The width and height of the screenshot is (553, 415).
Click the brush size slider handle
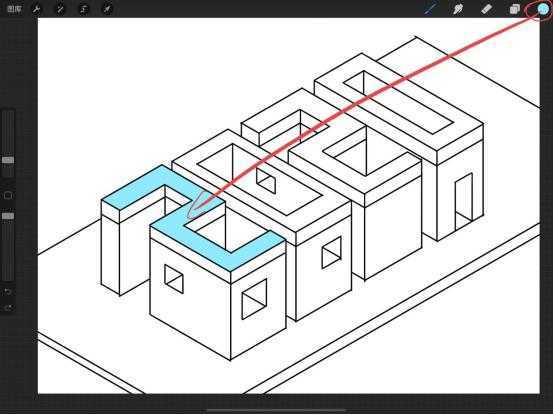pyautogui.click(x=8, y=160)
